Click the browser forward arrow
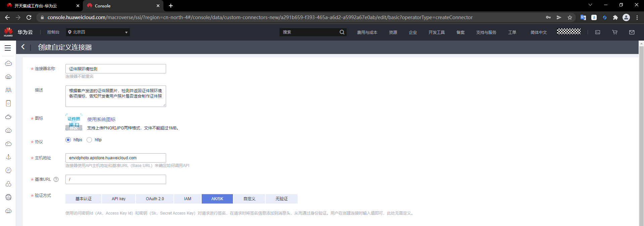 pos(18,17)
